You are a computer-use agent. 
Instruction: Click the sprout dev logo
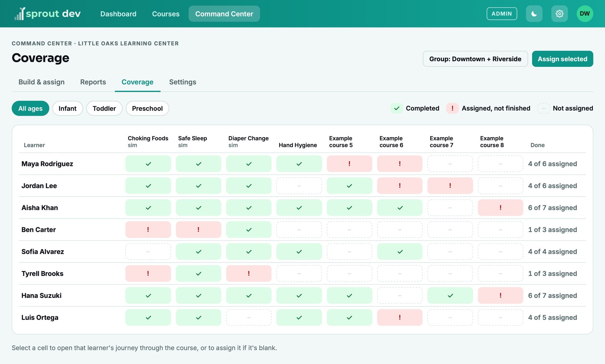coord(47,14)
